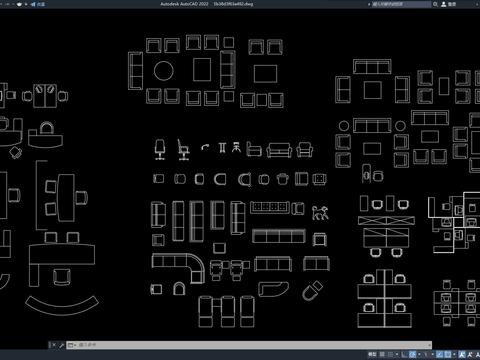Open snap mode dropdown arrow
This screenshot has width=480, height=360.
[x=397, y=354]
